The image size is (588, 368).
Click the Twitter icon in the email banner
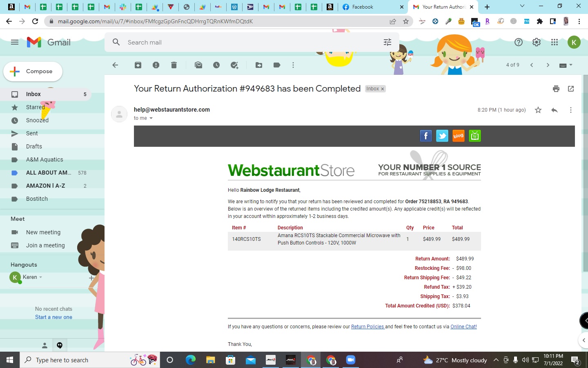[x=442, y=136]
